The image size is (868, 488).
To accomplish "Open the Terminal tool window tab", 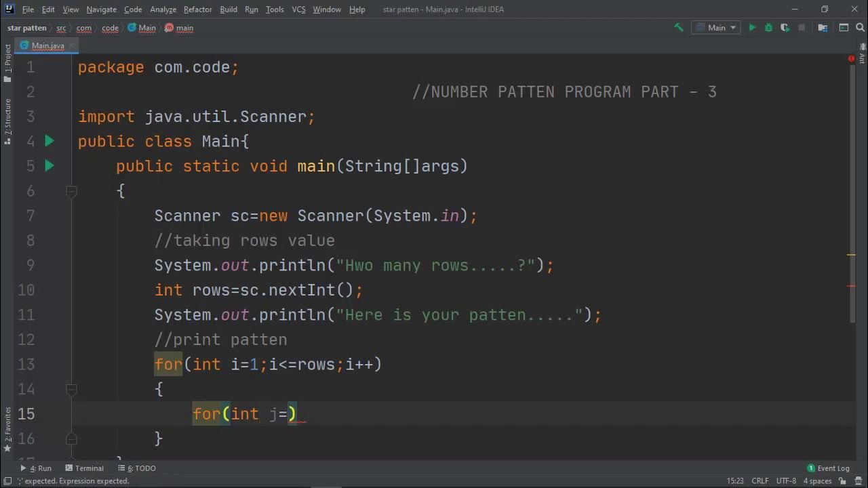I will click(x=84, y=468).
